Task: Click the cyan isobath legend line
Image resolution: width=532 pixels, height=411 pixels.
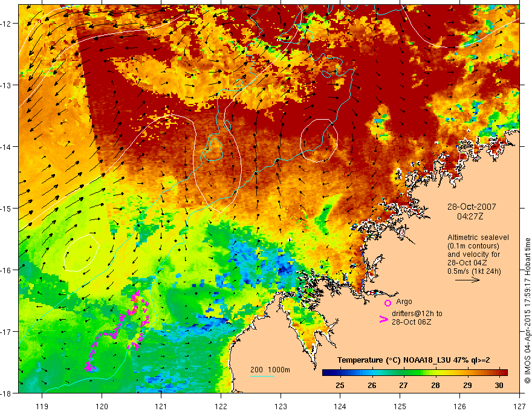Action: (x=262, y=376)
